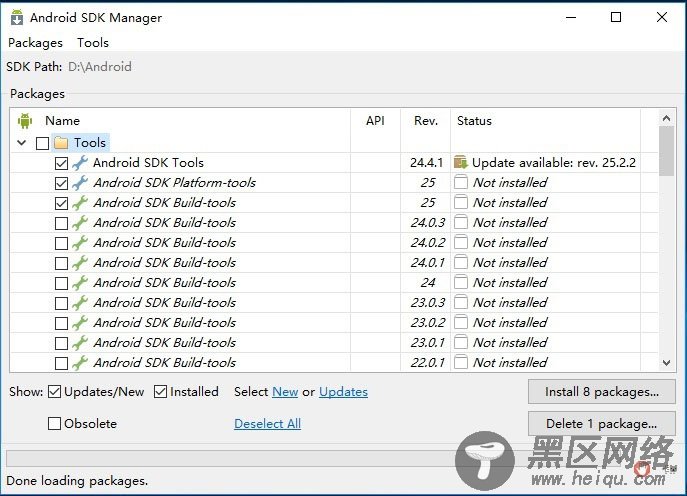Click the not-installed status icon for Platform-tools
687x496 pixels.
(460, 182)
